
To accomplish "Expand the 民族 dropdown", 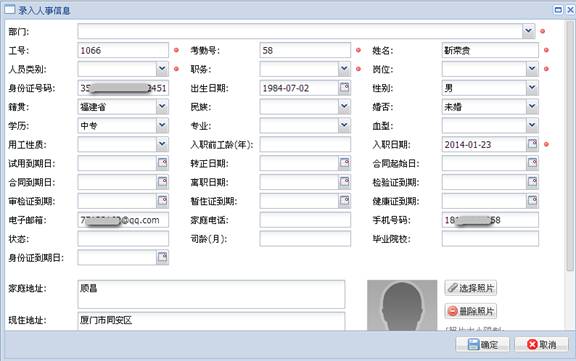I will click(x=344, y=107).
